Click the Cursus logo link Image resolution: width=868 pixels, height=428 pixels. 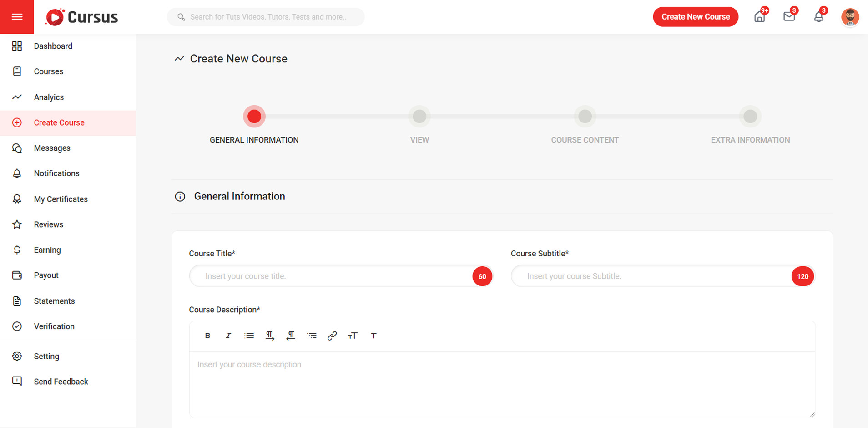(82, 17)
